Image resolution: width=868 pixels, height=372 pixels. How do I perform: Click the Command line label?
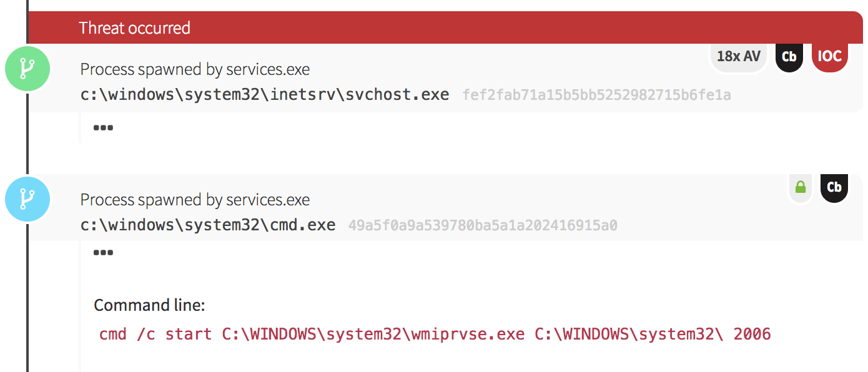pyautogui.click(x=149, y=305)
